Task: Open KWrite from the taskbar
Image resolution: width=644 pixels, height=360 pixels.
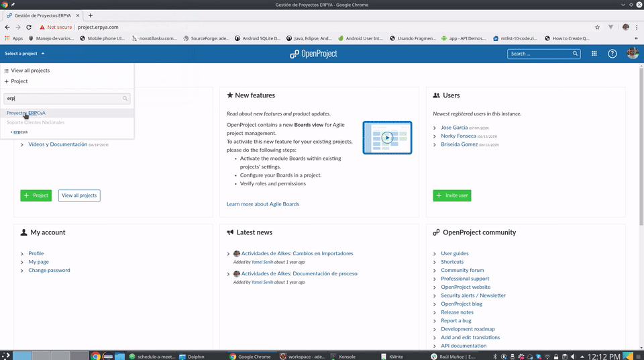Action: coord(392,356)
